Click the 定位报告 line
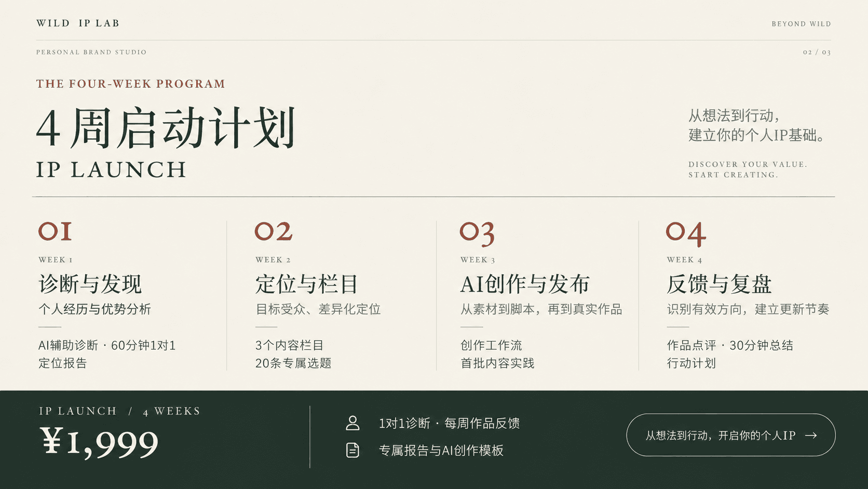Screen dimensions: 868x489 (x=63, y=363)
